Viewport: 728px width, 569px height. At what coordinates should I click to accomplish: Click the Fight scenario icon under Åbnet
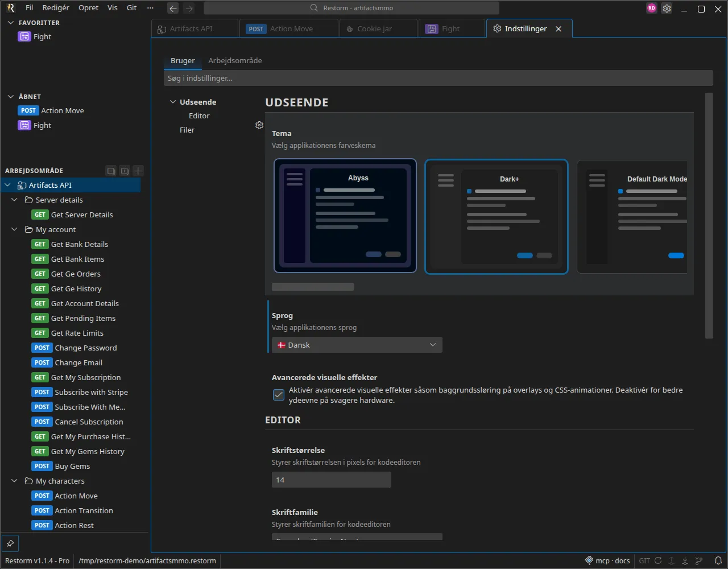tap(24, 125)
